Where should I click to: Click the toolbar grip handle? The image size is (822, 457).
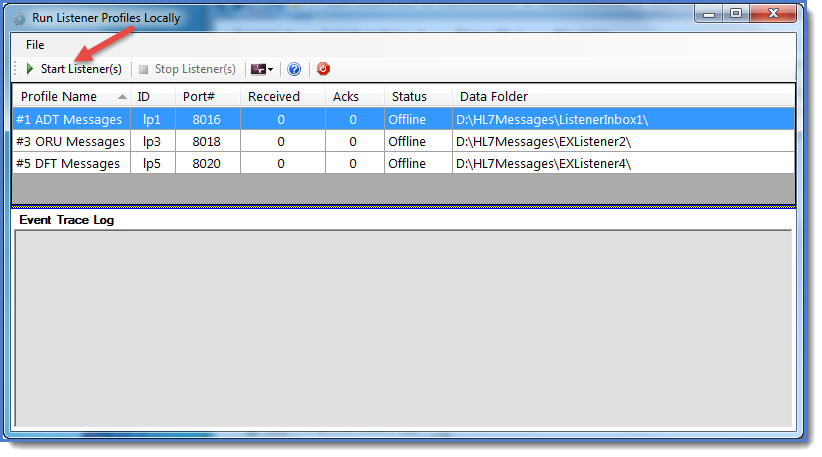[x=15, y=69]
